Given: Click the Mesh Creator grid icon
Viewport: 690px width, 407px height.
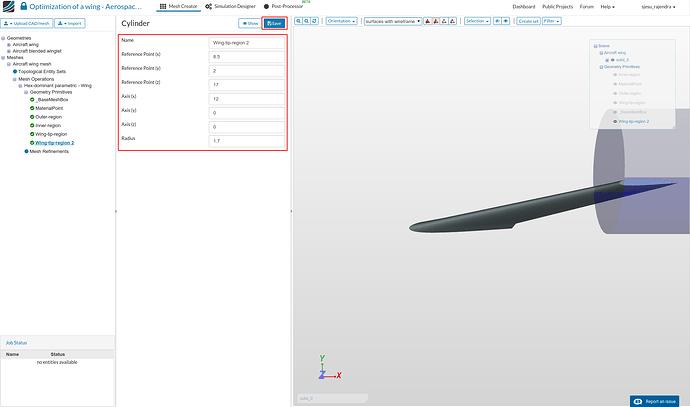Looking at the screenshot, I should [163, 7].
